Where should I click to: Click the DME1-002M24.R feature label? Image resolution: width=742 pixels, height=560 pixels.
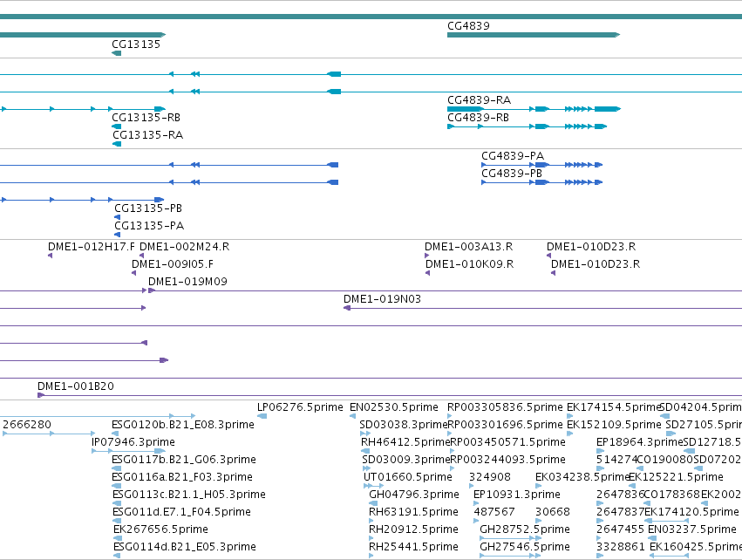coord(185,247)
